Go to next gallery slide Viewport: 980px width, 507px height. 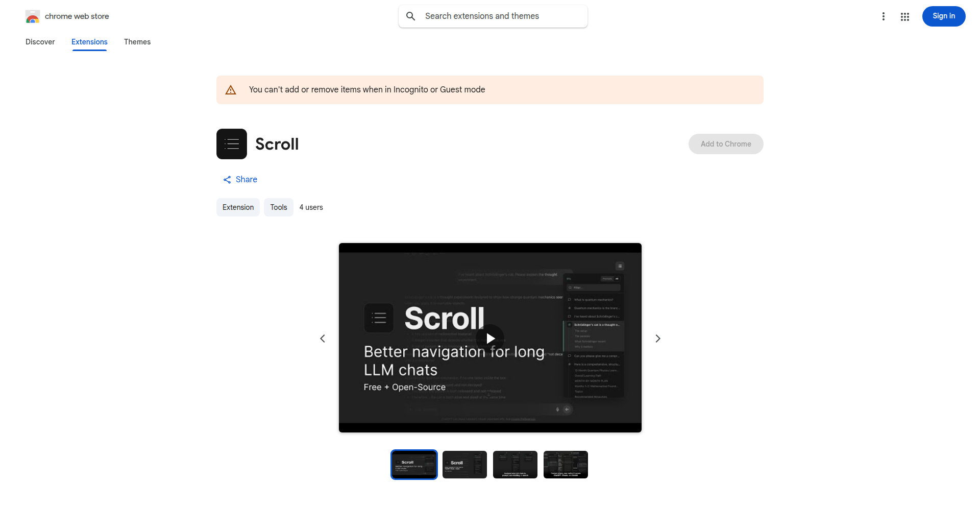(x=658, y=339)
